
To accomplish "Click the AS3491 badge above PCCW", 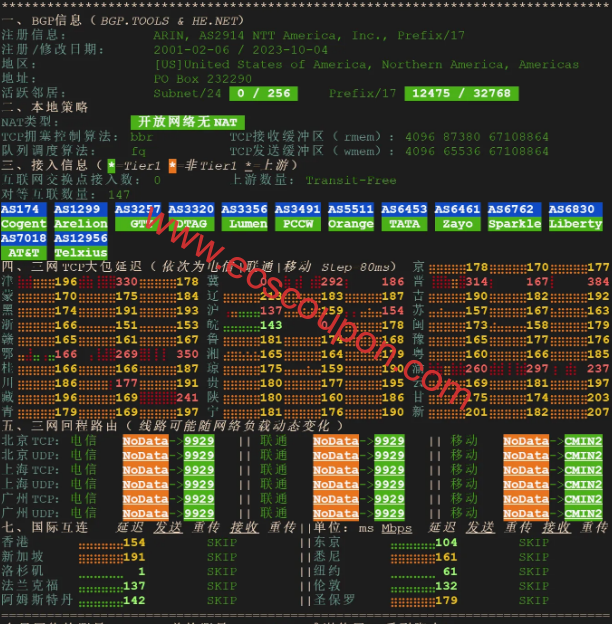I will click(x=298, y=209).
